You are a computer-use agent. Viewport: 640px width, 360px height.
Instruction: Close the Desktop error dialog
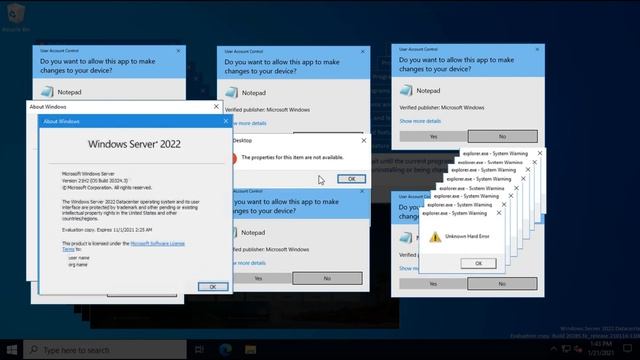364,140
